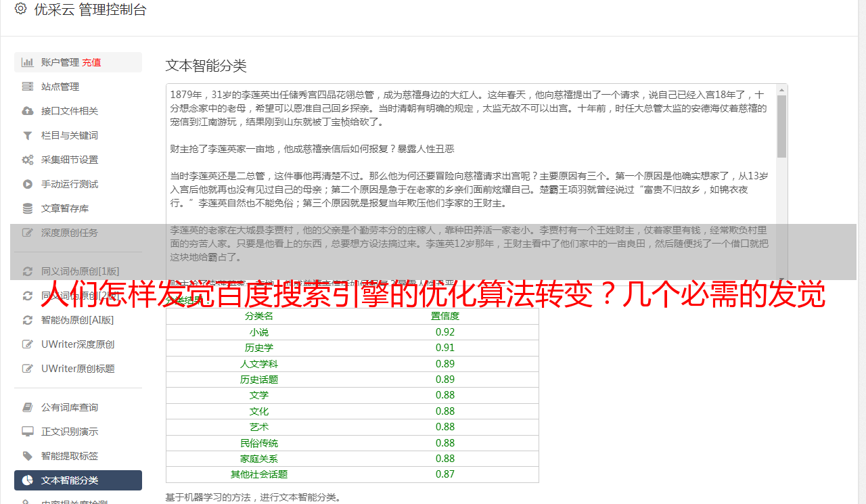Click the play icon for 手动运行测试
866x504 pixels.
[x=28, y=184]
